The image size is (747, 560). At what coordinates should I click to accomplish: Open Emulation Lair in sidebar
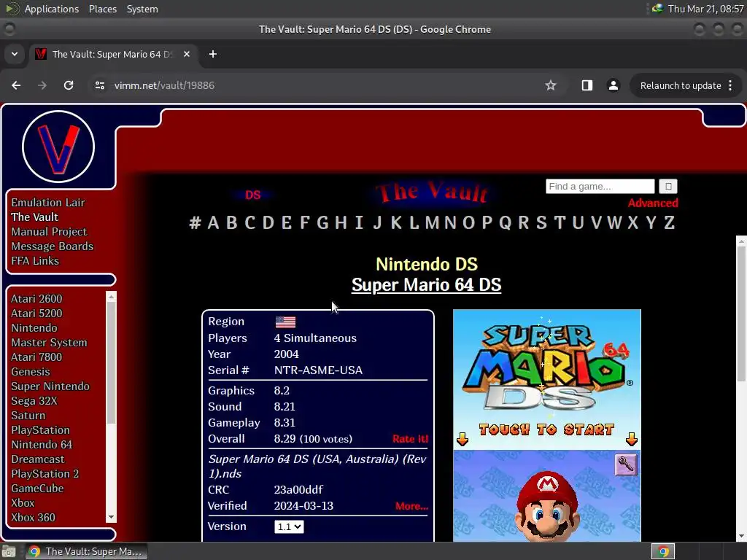coord(48,203)
